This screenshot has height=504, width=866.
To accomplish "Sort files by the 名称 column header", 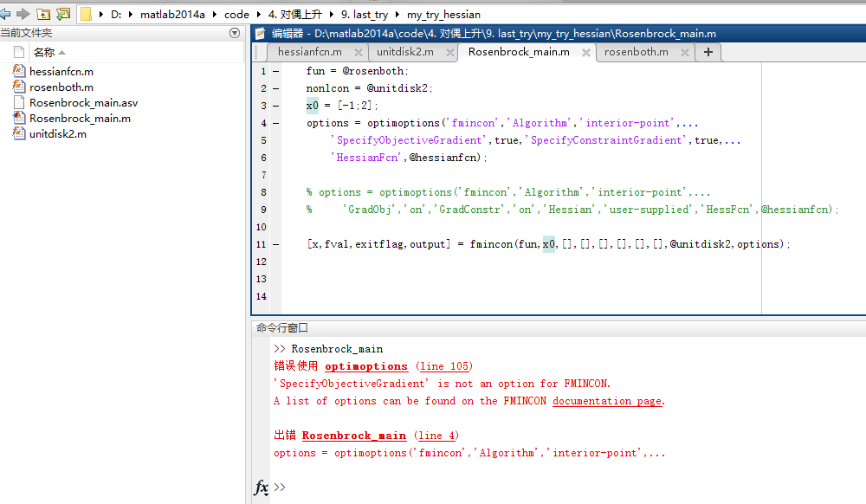I will [x=43, y=52].
